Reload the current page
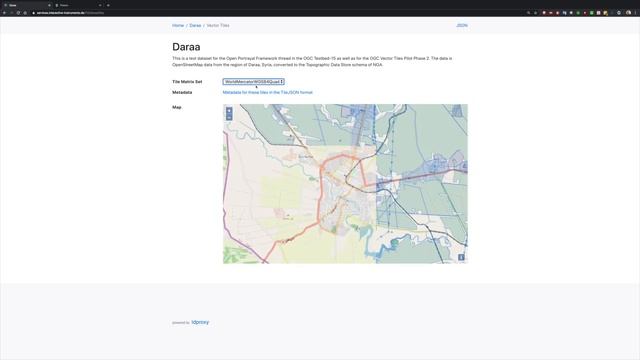640x360 pixels. point(18,13)
